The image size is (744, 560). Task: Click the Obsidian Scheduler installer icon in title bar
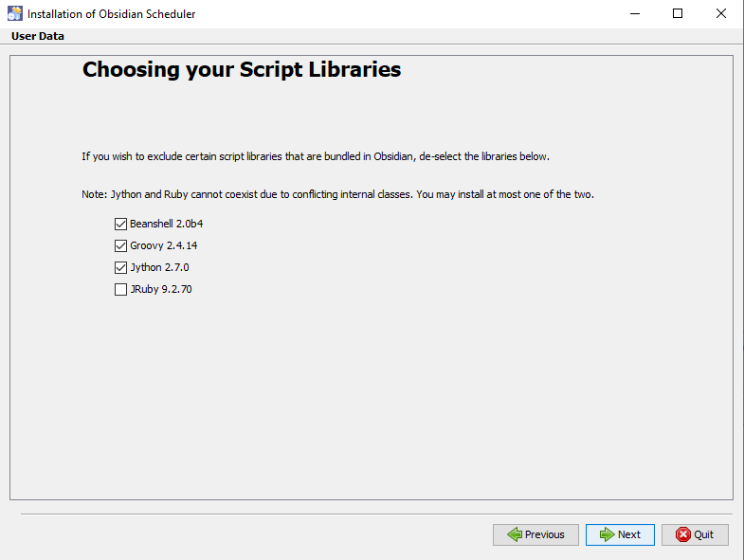(x=15, y=14)
